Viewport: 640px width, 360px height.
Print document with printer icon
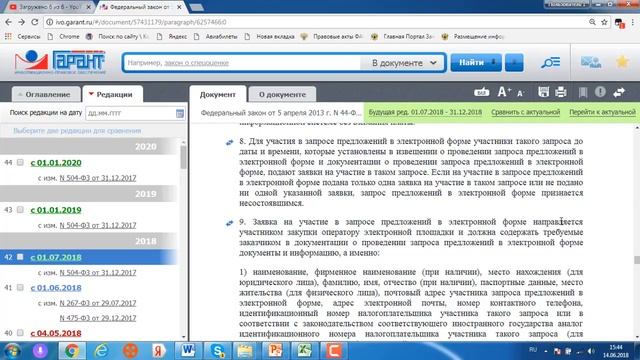560,92
